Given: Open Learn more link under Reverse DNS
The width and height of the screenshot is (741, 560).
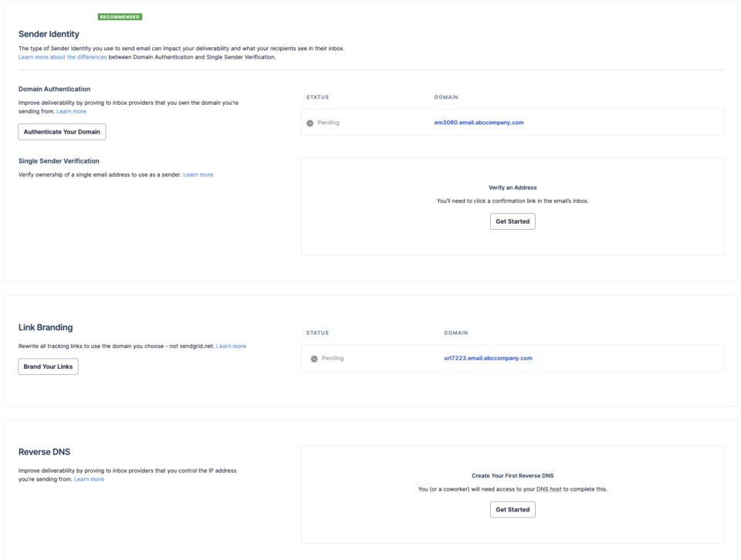Looking at the screenshot, I should (89, 479).
